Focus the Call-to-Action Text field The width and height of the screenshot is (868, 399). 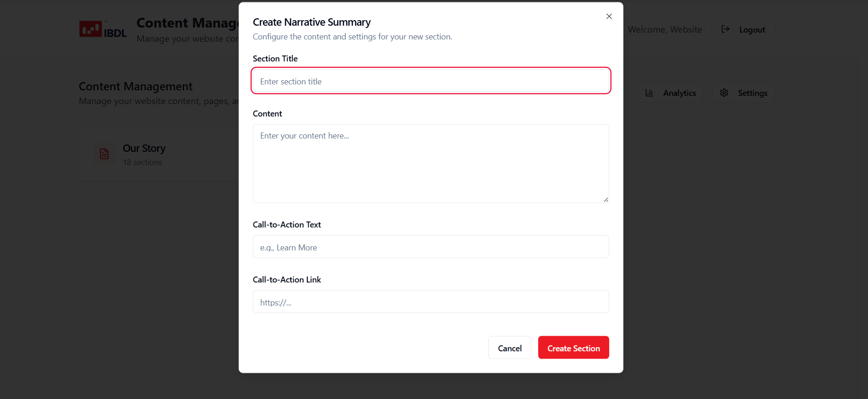coord(431,247)
